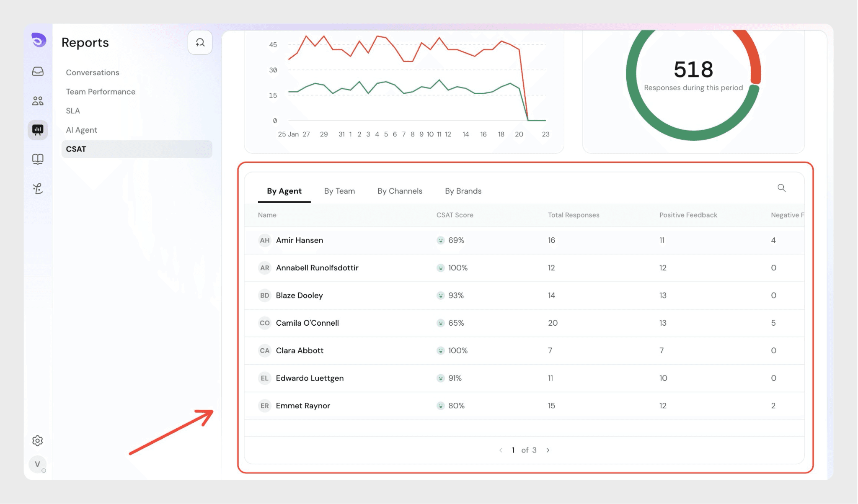Open the AI Agent report
The width and height of the screenshot is (858, 504).
pyautogui.click(x=81, y=130)
